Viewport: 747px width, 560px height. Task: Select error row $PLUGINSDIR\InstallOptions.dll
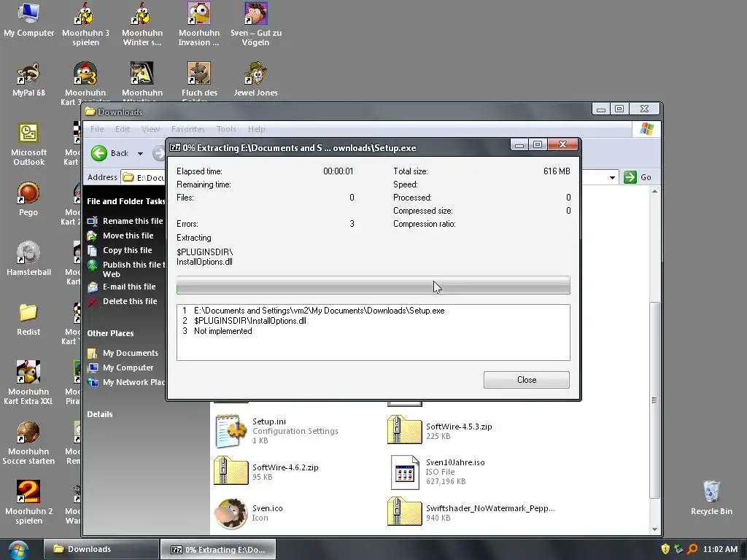click(373, 321)
